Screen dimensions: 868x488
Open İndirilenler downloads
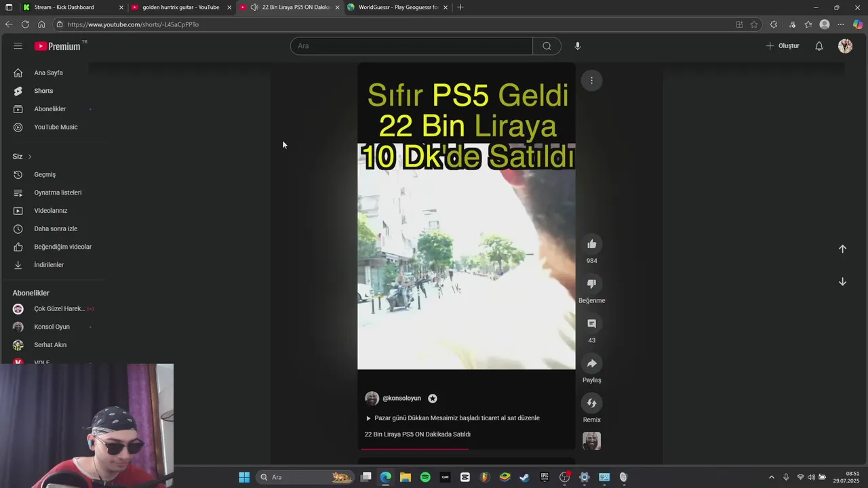[x=49, y=265]
